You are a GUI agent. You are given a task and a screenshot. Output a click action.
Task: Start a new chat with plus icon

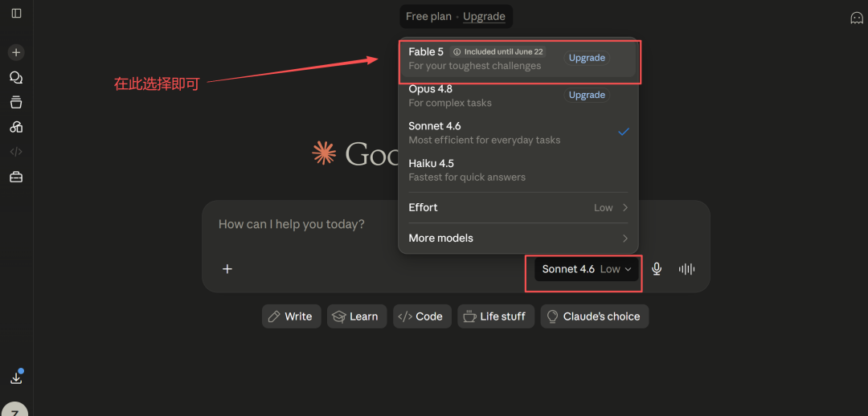[x=16, y=52]
